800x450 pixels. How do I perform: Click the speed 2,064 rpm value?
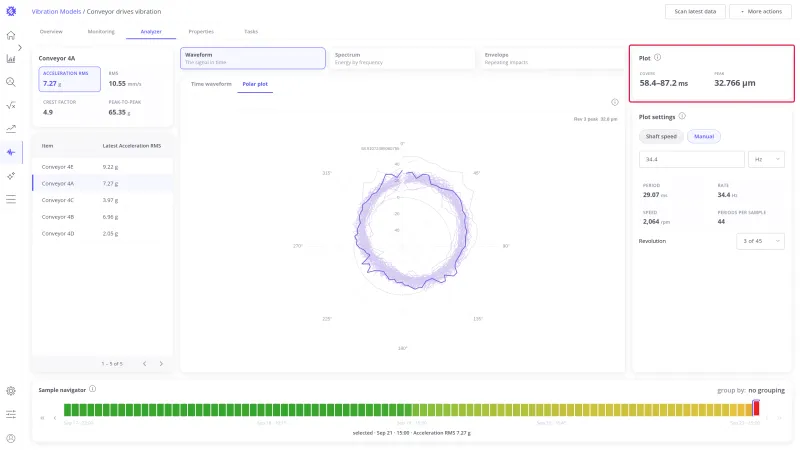[656, 221]
